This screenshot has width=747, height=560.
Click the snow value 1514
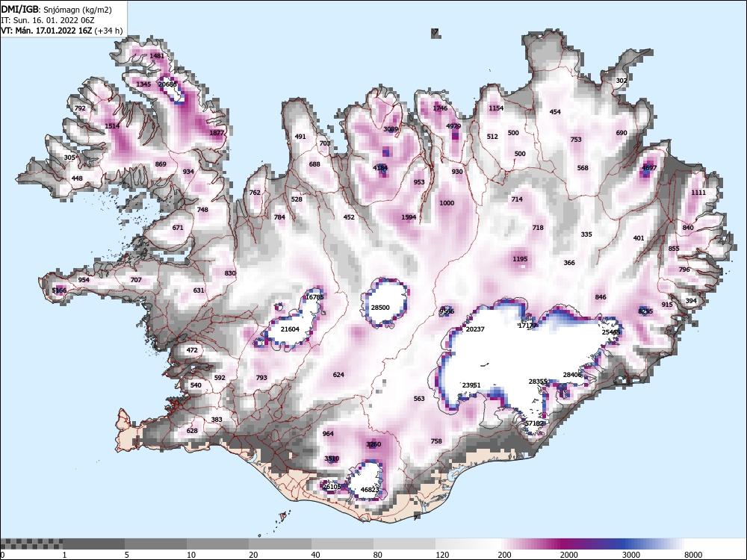[113, 126]
